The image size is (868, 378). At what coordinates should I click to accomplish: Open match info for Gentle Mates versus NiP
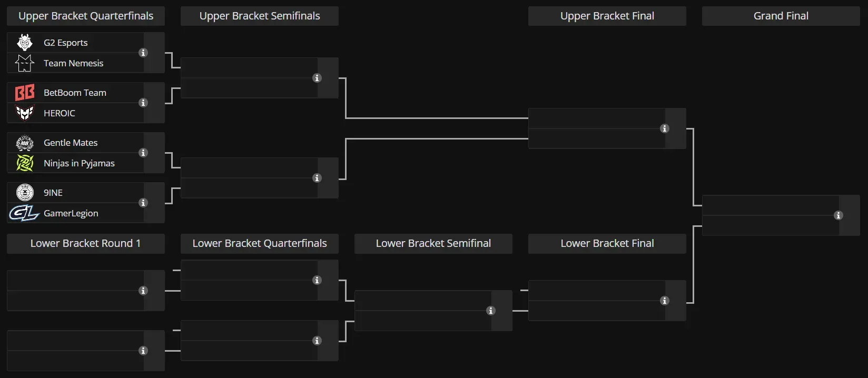tap(143, 153)
